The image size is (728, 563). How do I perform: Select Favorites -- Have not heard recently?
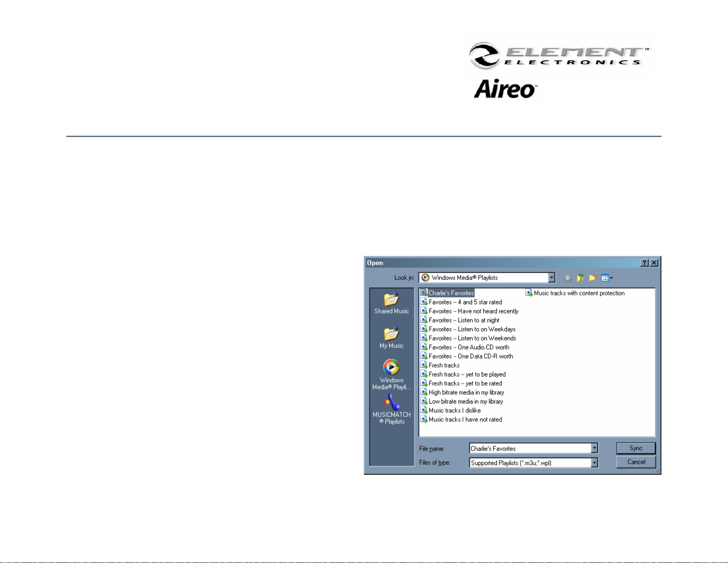(469, 311)
